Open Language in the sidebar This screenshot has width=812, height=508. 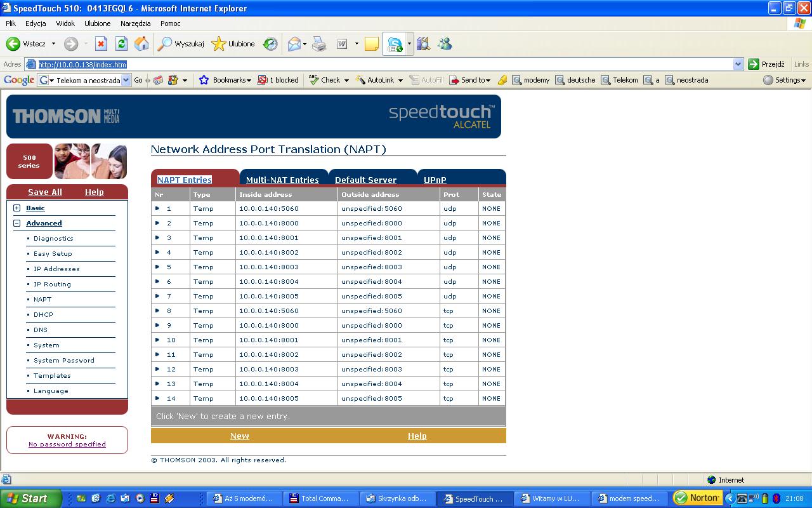[x=51, y=391]
